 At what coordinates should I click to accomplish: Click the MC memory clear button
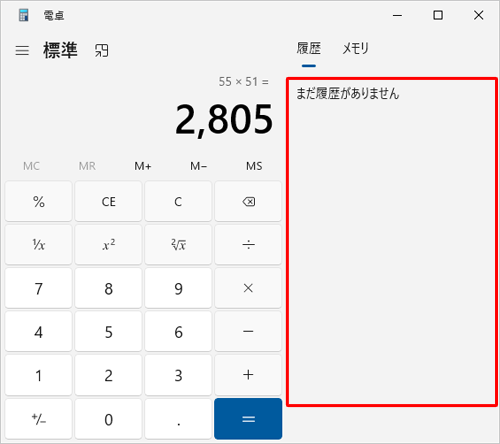(31, 166)
